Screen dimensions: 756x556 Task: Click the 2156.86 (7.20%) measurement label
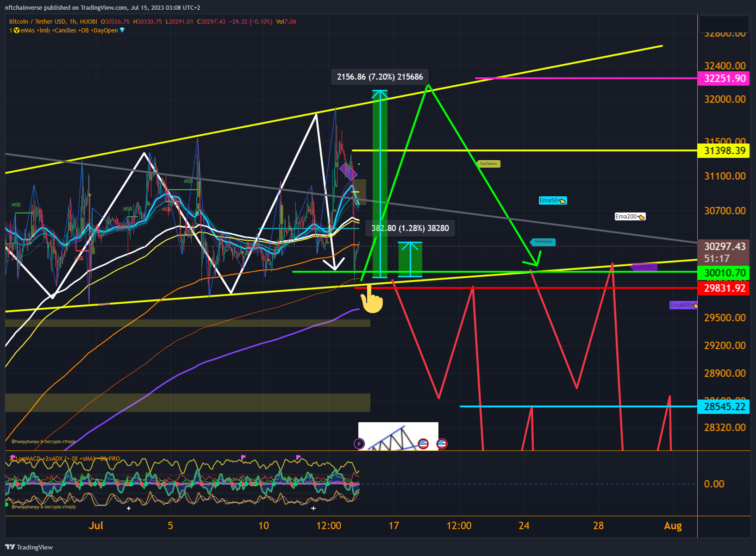click(380, 77)
